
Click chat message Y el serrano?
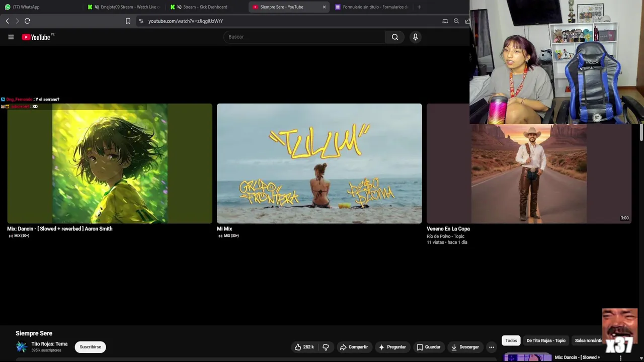[x=47, y=100]
